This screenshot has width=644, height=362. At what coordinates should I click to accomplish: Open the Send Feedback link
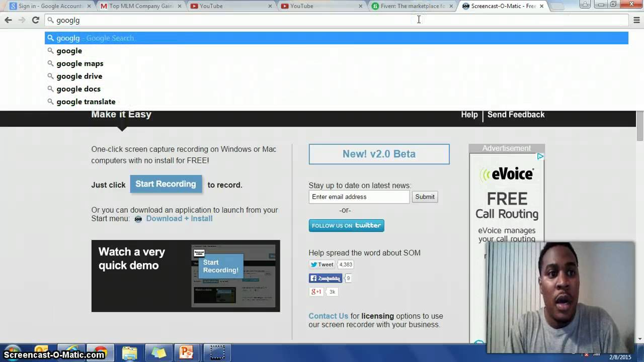point(516,115)
